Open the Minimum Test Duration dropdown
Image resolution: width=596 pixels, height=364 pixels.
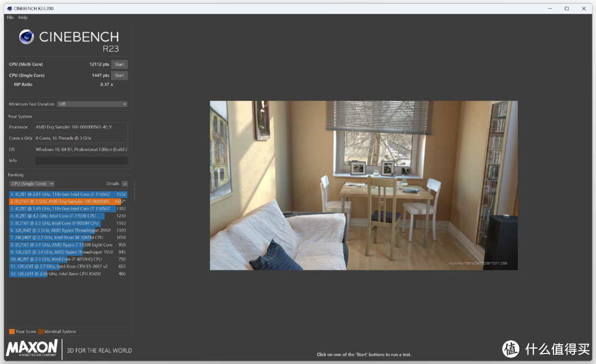coord(92,104)
